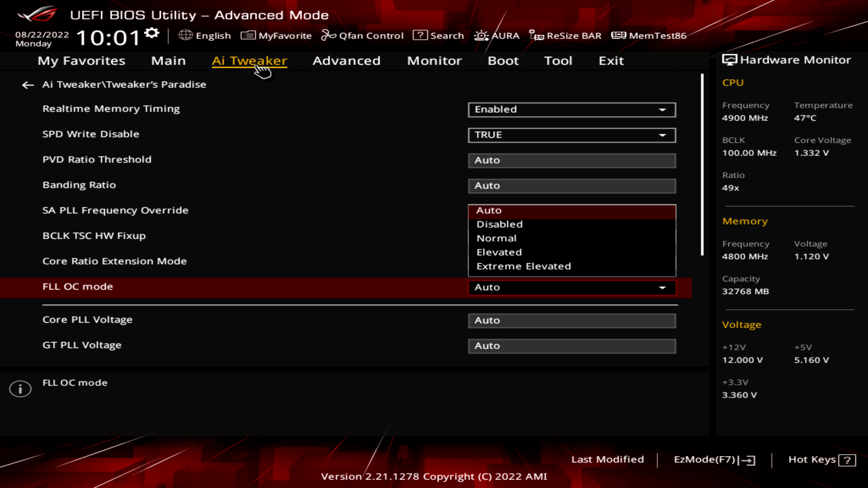
Task: Open Realtime Memory Timing dropdown
Action: tap(571, 110)
